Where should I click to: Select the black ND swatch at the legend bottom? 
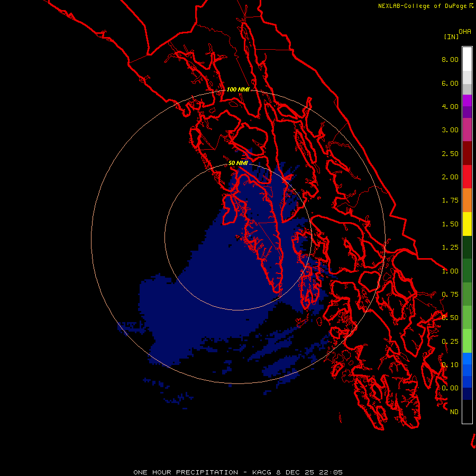pos(467,411)
